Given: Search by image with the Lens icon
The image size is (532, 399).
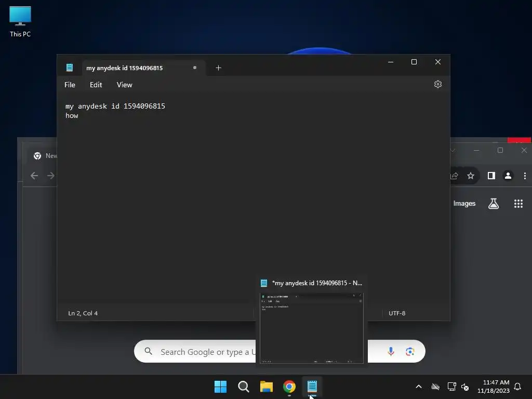Looking at the screenshot, I should [x=410, y=352].
